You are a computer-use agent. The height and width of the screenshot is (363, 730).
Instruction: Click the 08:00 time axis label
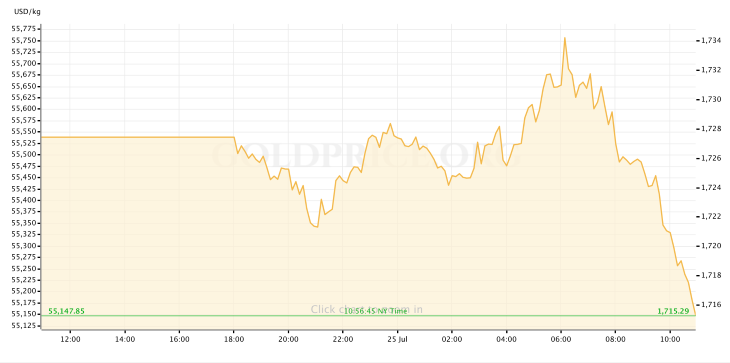615,339
